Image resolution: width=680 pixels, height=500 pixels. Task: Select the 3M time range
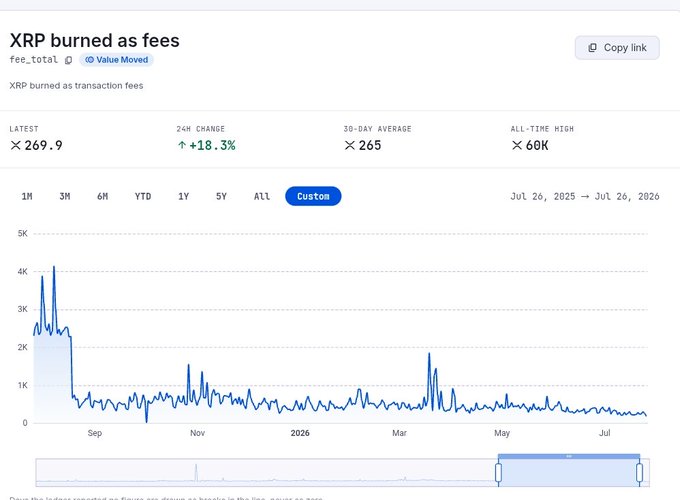65,196
